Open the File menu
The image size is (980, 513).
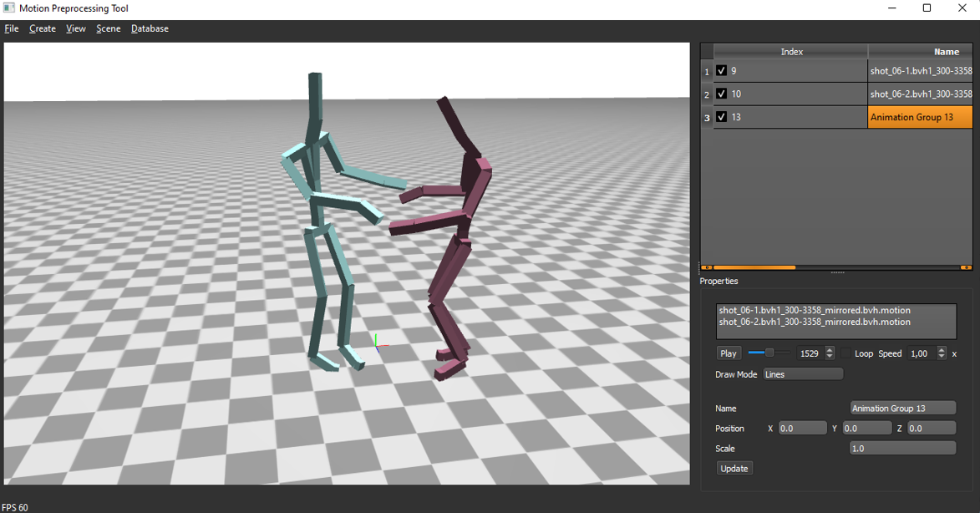click(x=11, y=28)
